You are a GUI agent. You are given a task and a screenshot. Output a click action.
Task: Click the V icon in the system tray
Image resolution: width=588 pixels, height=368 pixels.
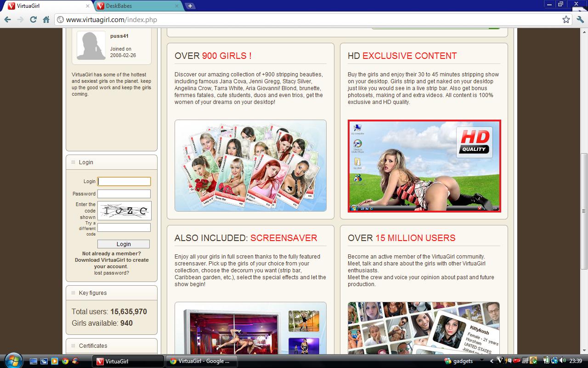500,361
